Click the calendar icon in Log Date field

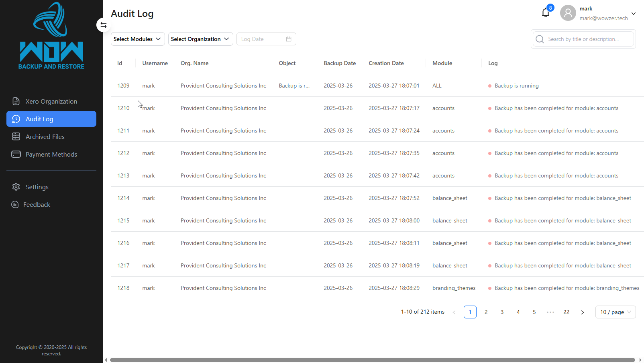click(288, 39)
